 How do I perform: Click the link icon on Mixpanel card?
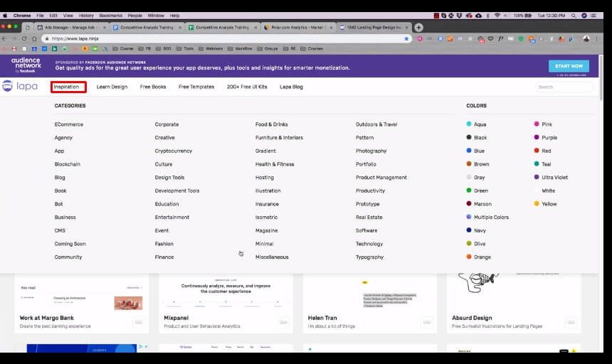coord(283,322)
